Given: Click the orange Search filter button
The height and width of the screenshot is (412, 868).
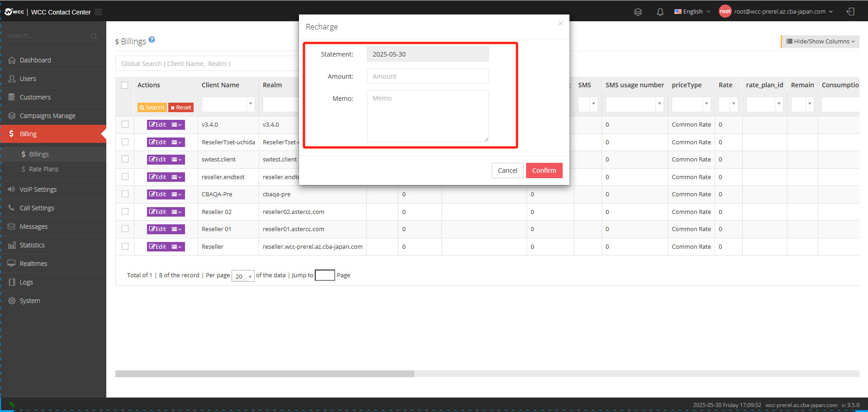Looking at the screenshot, I should coord(152,108).
